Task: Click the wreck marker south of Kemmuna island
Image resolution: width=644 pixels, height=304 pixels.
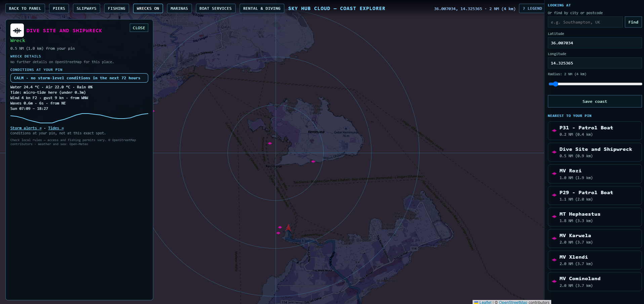Action: tap(313, 162)
